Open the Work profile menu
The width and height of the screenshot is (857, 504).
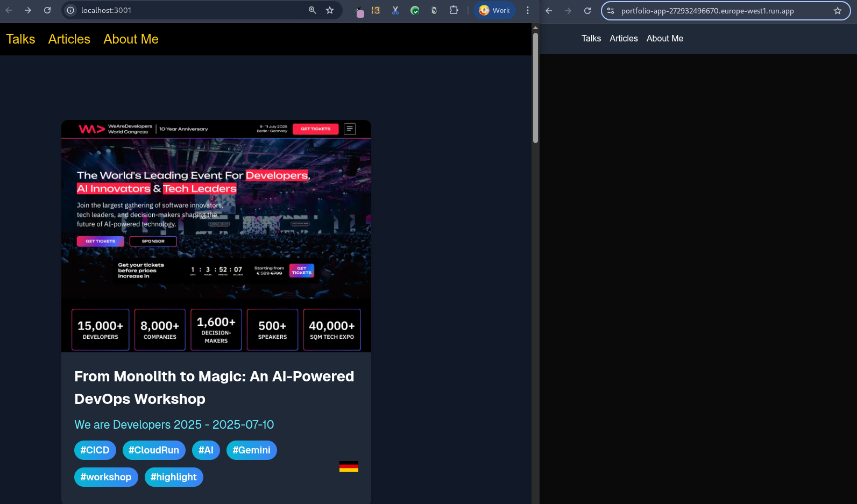point(494,10)
